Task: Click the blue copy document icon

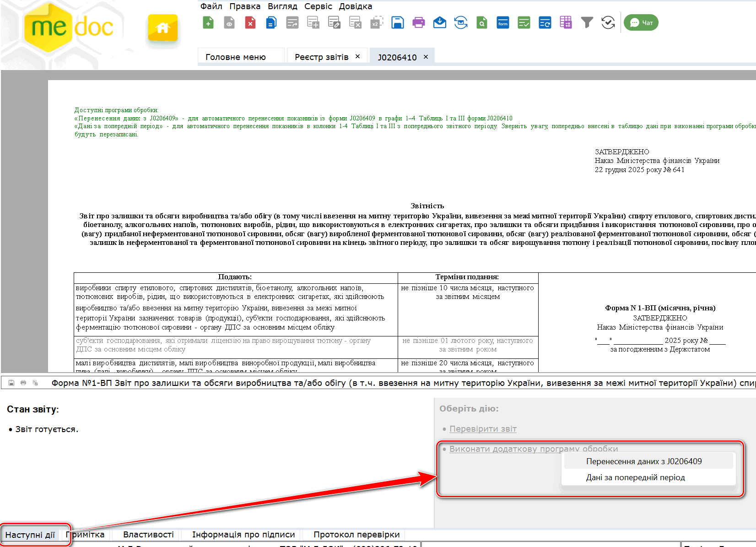Action: click(x=271, y=22)
